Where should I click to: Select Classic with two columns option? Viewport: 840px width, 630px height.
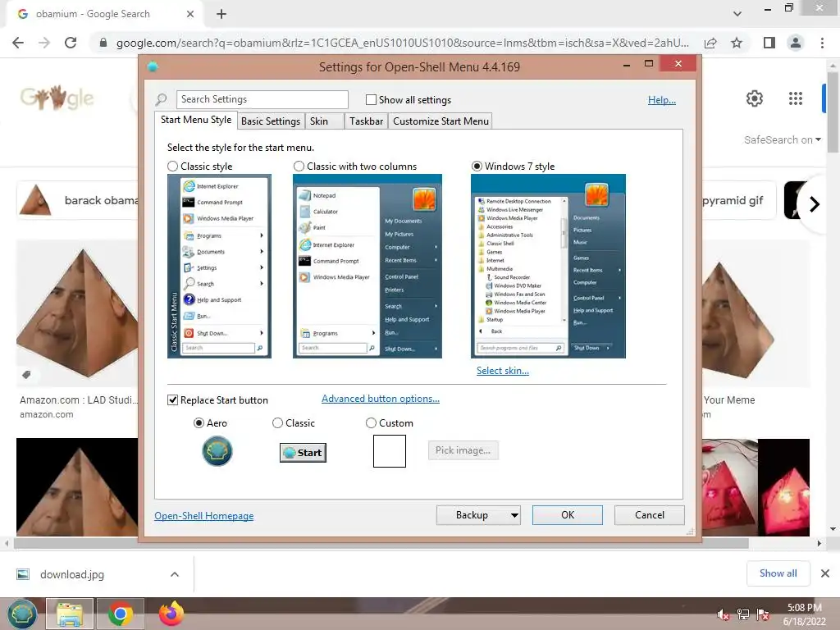pyautogui.click(x=299, y=167)
